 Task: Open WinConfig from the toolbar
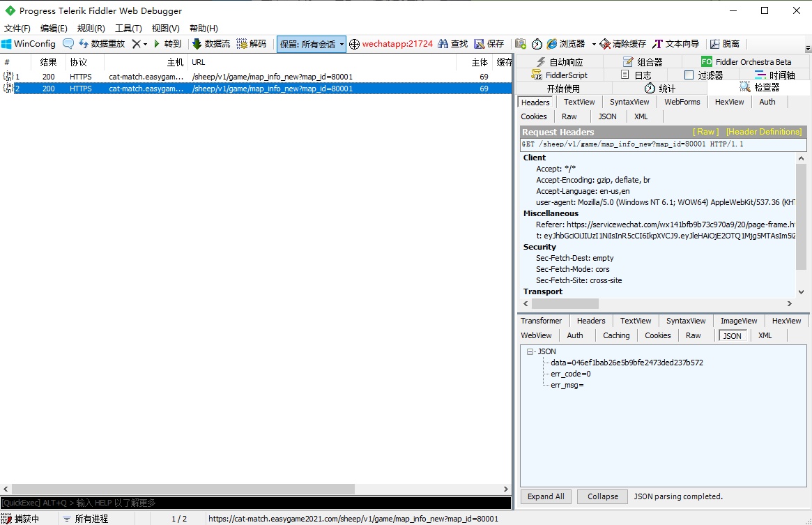point(29,44)
